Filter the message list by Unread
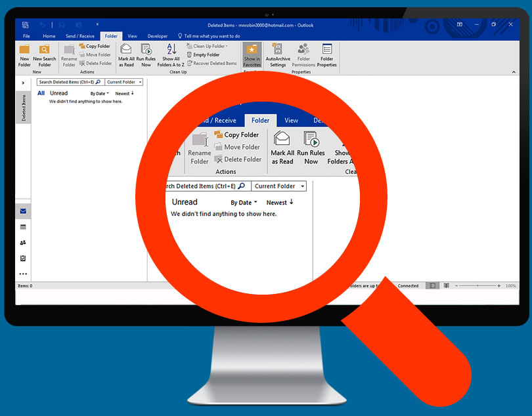 [58, 93]
